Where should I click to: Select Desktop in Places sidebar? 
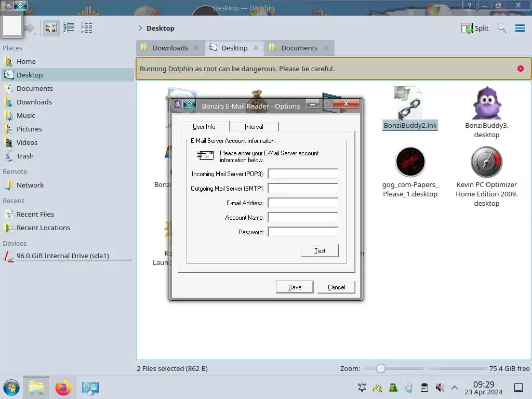coord(68,75)
